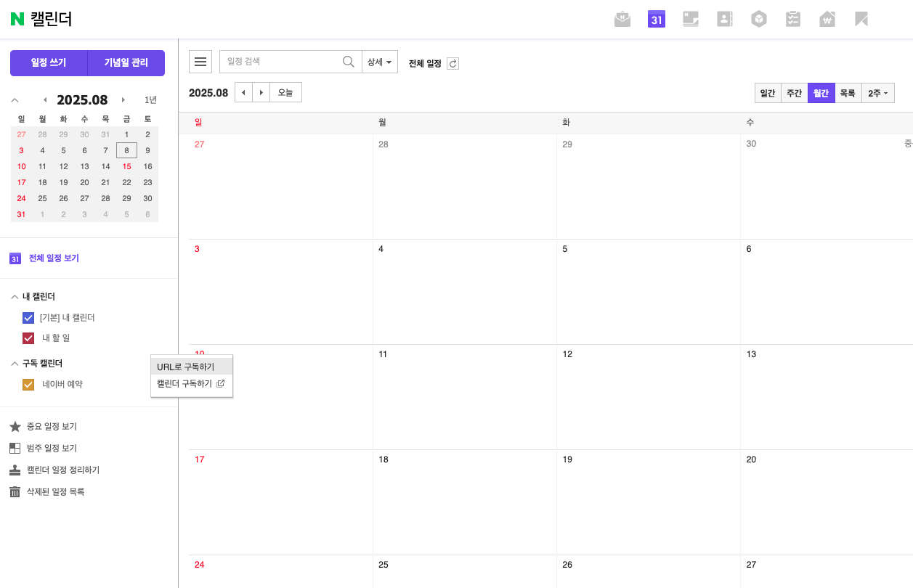Open the 상세 search dropdown

click(379, 62)
